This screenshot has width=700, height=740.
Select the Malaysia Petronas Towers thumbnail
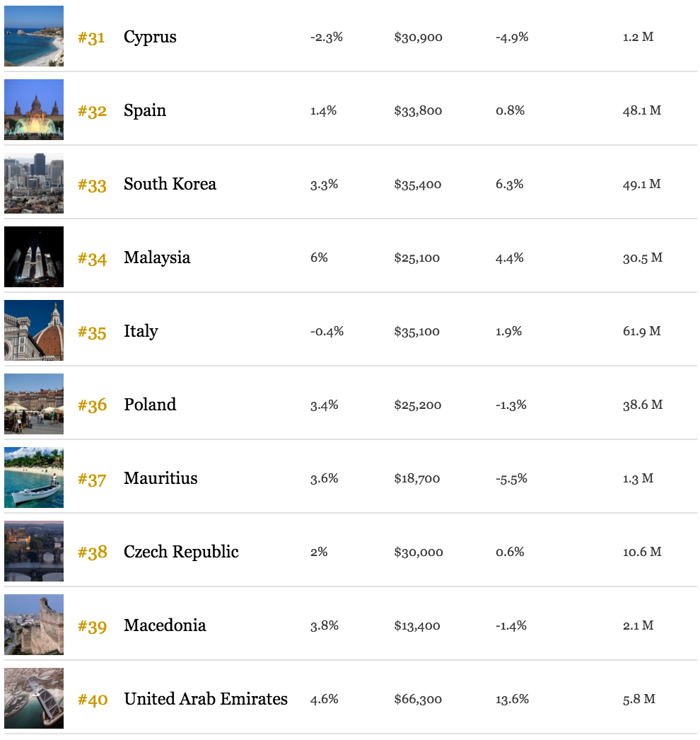click(x=34, y=258)
